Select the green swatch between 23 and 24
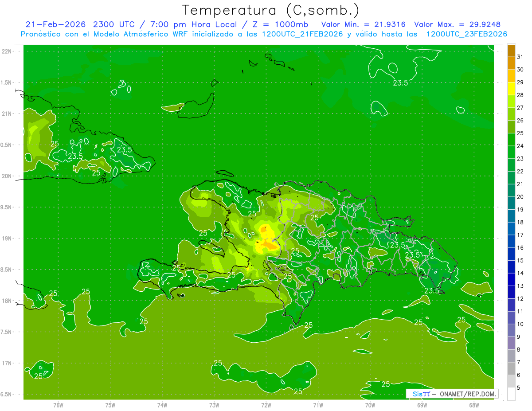The width and height of the screenshot is (532, 411). tap(511, 153)
